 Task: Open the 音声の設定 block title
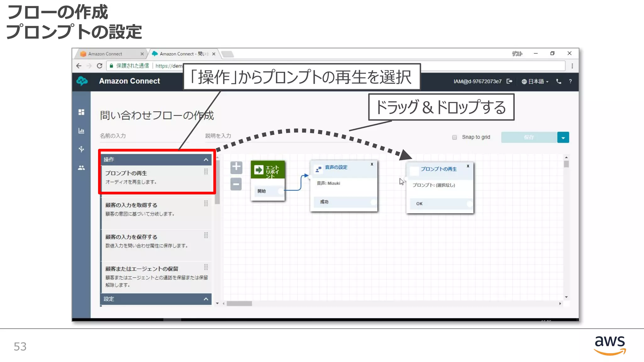[336, 167]
